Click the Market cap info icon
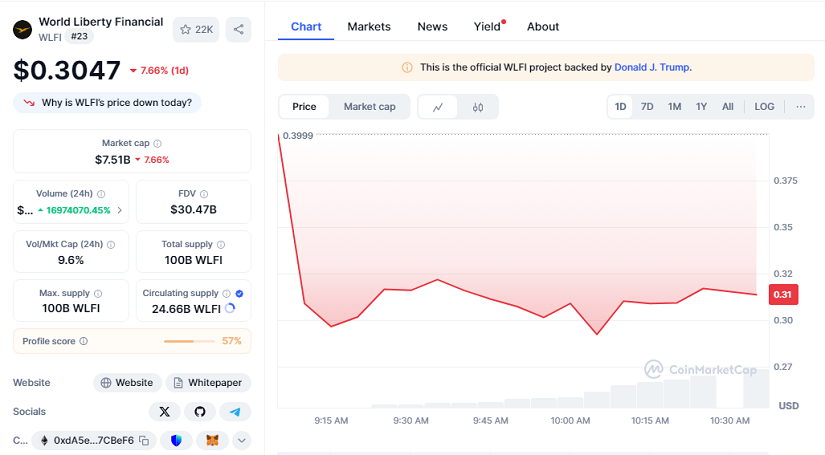This screenshot has height=455, width=825. point(157,144)
